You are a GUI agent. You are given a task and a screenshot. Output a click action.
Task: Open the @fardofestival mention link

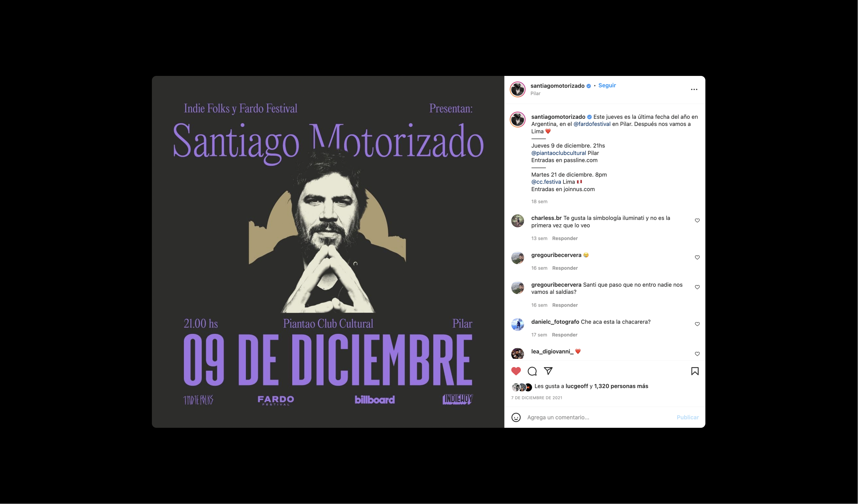point(592,124)
